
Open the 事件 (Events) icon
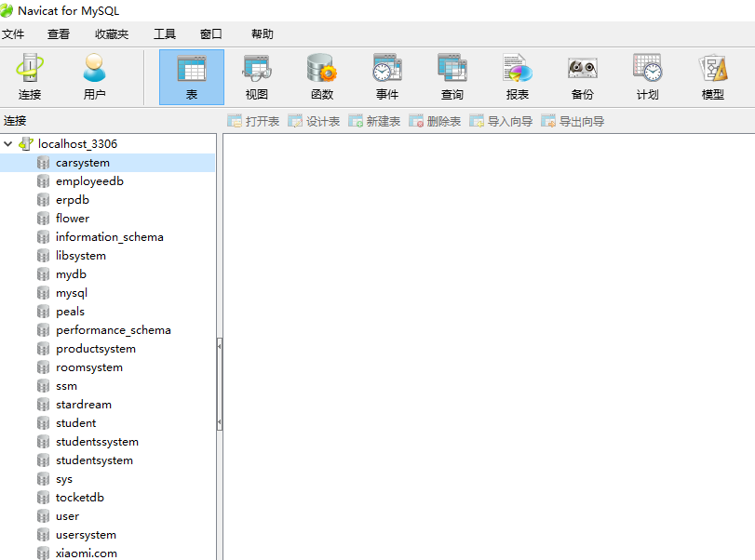[387, 76]
